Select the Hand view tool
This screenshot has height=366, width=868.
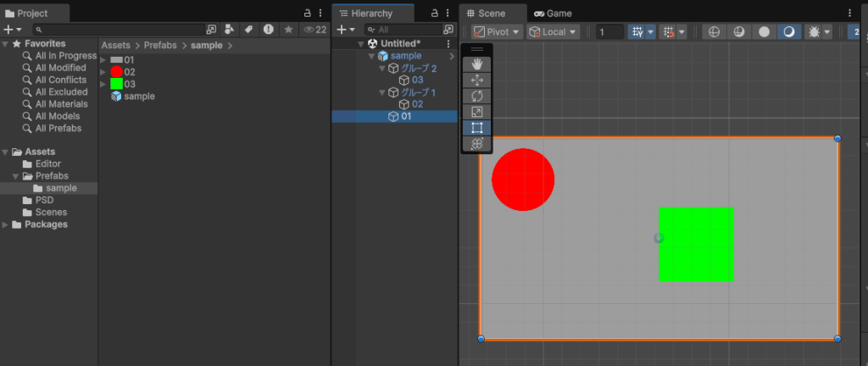476,64
